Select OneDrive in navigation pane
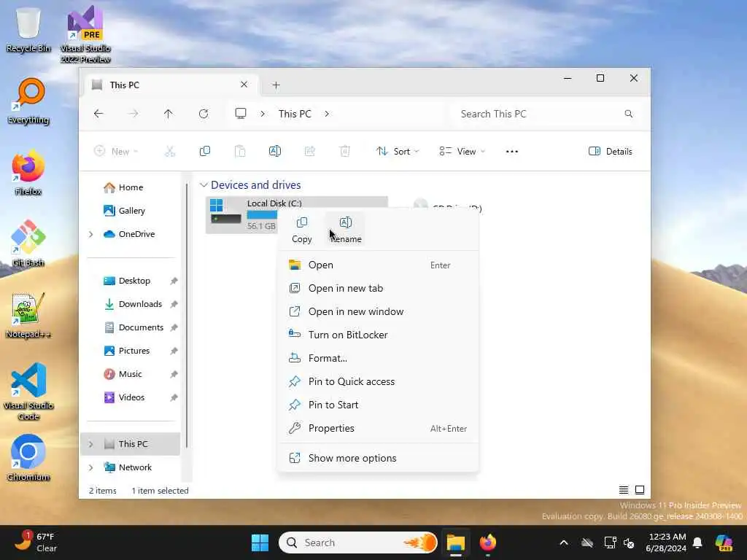Viewport: 747px width, 560px height. (136, 234)
